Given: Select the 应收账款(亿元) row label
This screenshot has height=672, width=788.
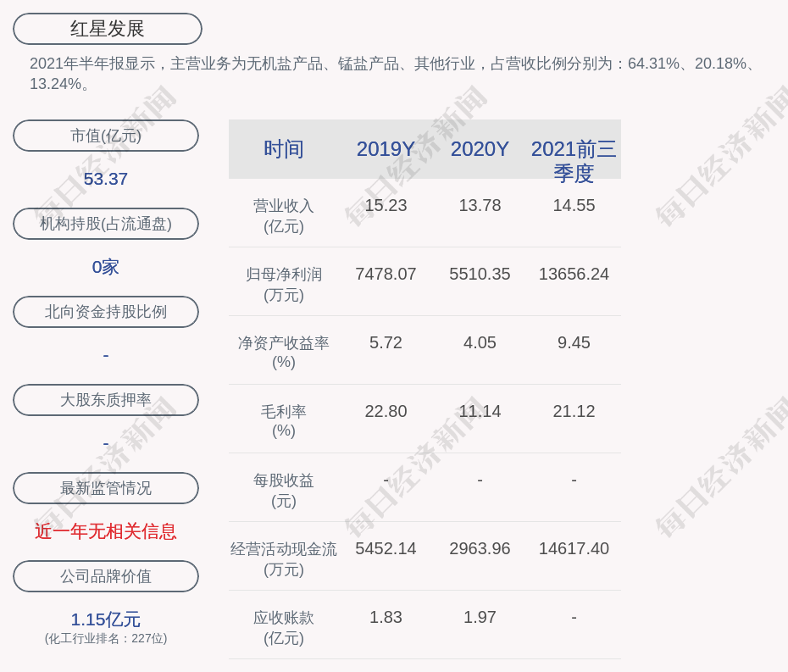Looking at the screenshot, I should pos(284,628).
